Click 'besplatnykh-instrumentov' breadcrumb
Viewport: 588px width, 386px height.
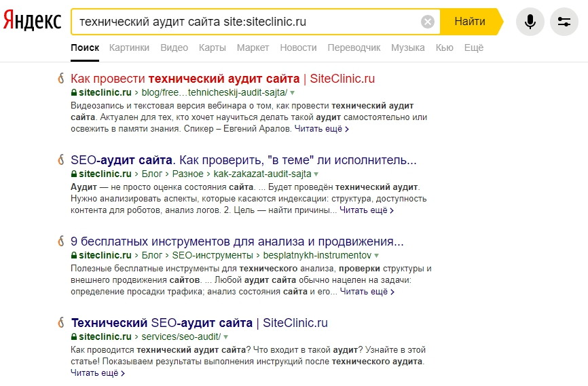coord(317,255)
